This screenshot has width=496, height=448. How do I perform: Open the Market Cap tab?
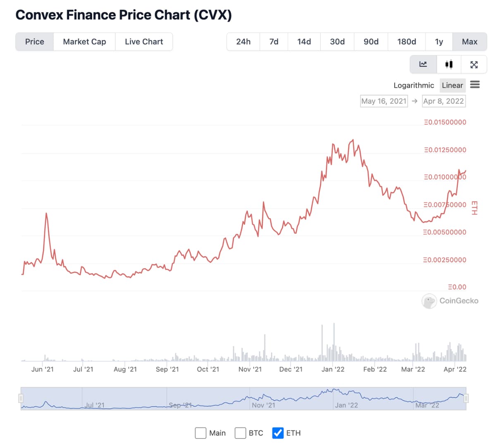point(84,42)
